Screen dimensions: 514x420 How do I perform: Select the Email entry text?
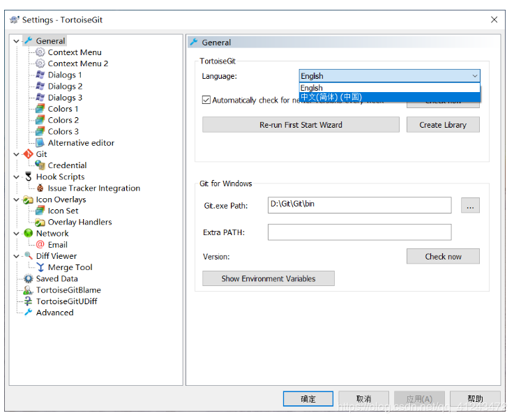click(57, 245)
